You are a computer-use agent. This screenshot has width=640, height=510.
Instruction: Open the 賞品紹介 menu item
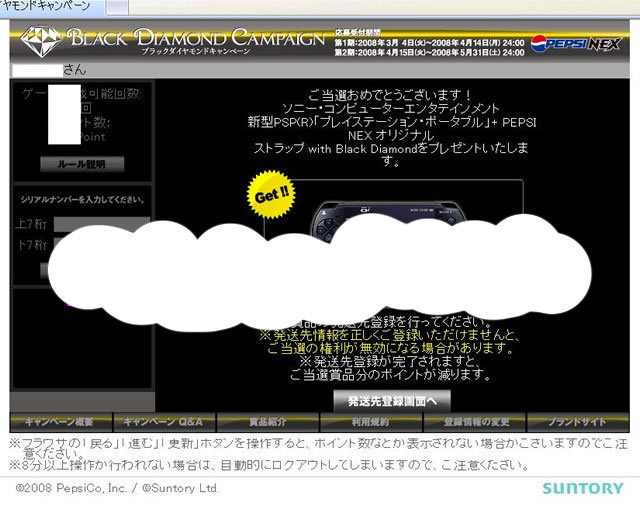268,422
